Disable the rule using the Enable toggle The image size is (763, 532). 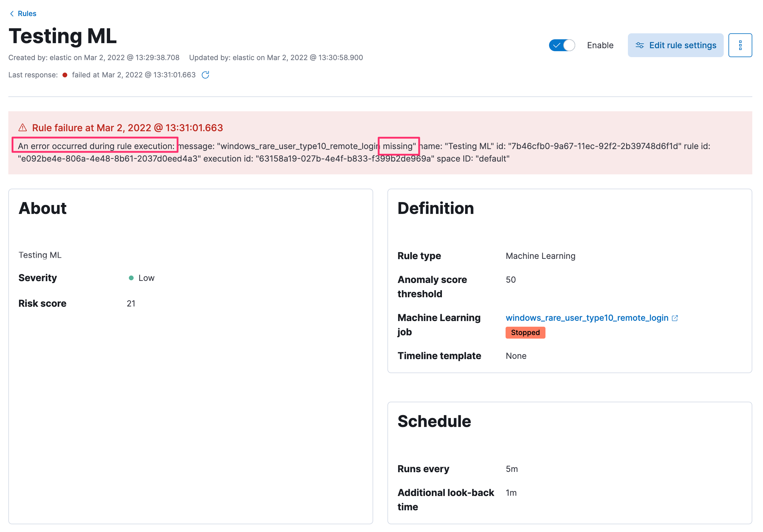click(562, 45)
